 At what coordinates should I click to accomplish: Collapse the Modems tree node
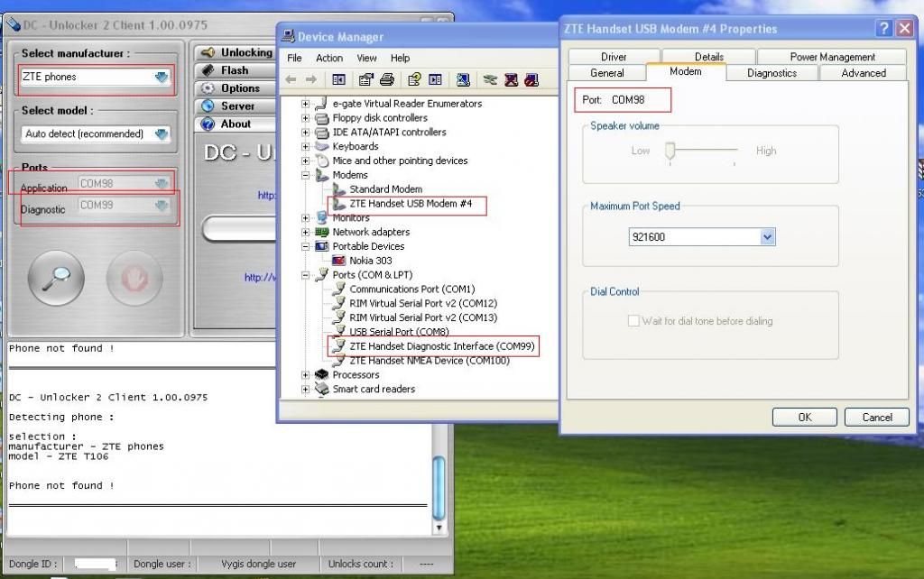coord(306,175)
